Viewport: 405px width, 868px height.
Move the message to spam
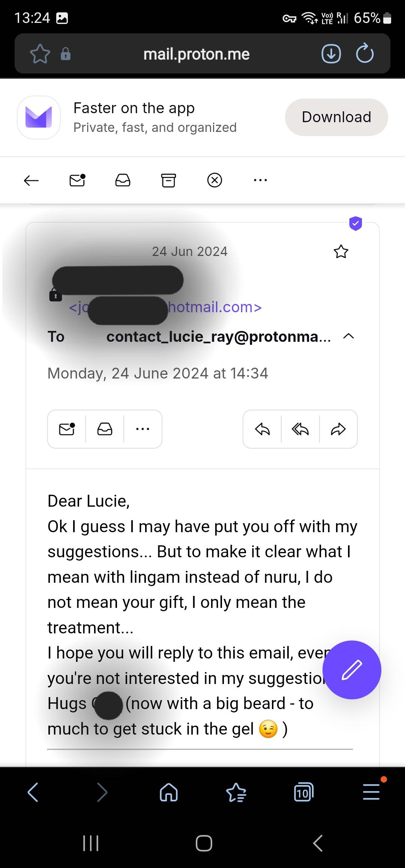tap(214, 180)
